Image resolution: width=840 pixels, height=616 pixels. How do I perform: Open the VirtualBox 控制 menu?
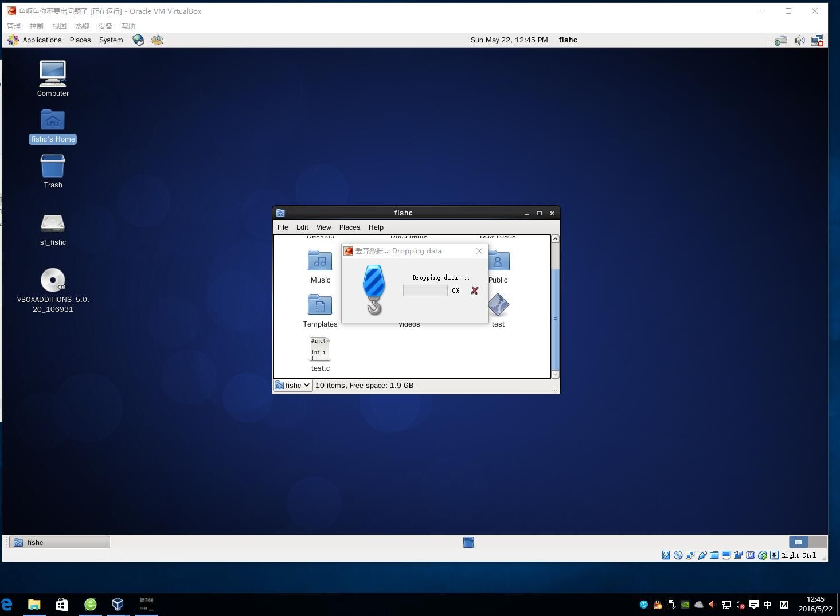click(36, 26)
